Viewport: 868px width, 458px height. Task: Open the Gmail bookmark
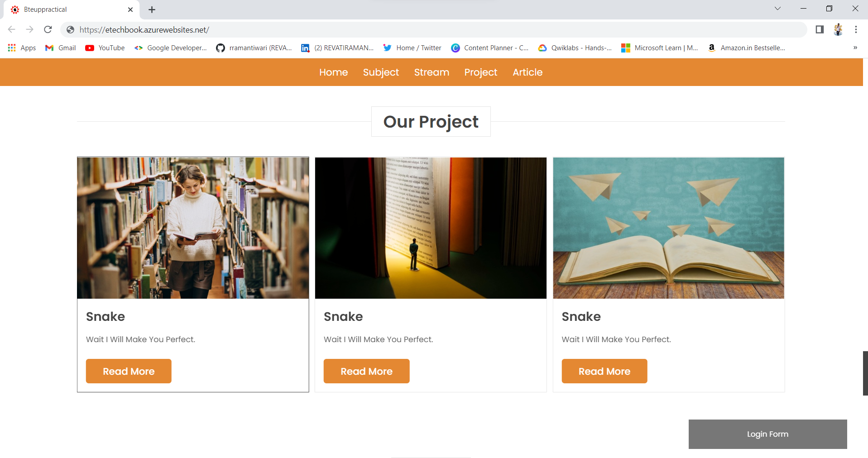click(x=61, y=48)
